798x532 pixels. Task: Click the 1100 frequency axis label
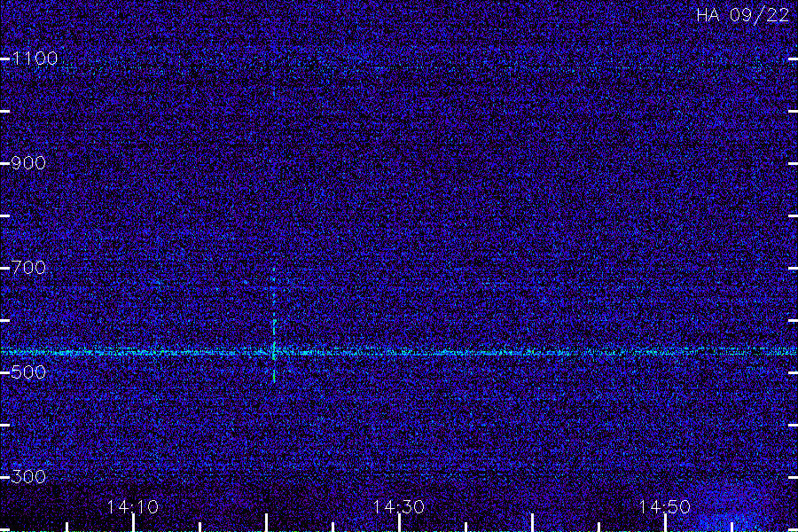click(35, 59)
